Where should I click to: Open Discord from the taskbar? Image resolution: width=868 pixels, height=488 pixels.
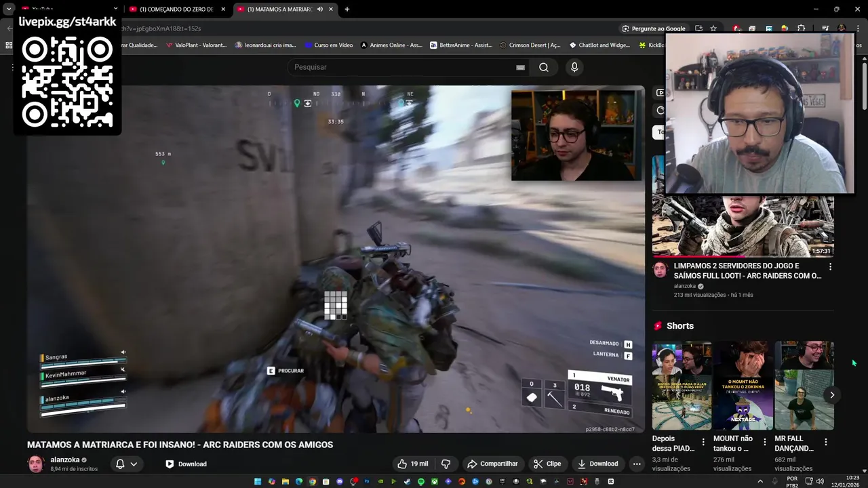coord(340,481)
